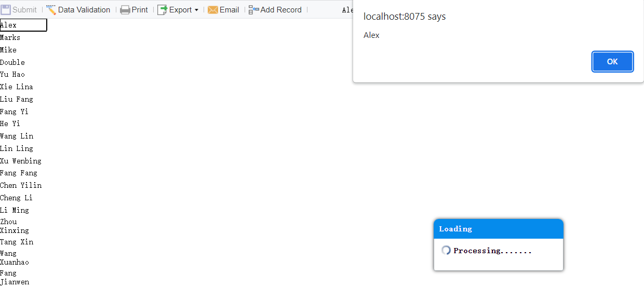Click the Export document icon

pyautogui.click(x=162, y=10)
